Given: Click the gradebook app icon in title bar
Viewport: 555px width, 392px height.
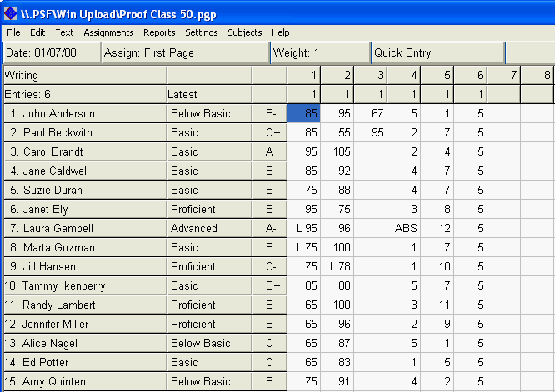Looking at the screenshot, I should point(11,14).
